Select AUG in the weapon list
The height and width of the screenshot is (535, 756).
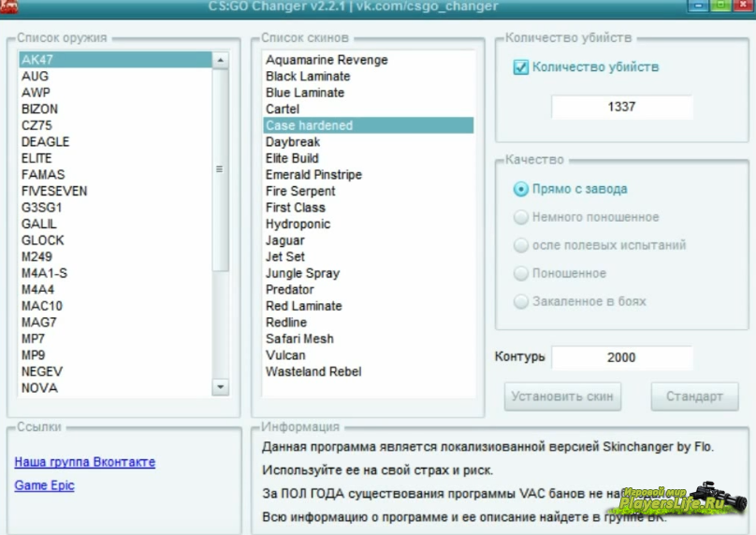click(115, 76)
